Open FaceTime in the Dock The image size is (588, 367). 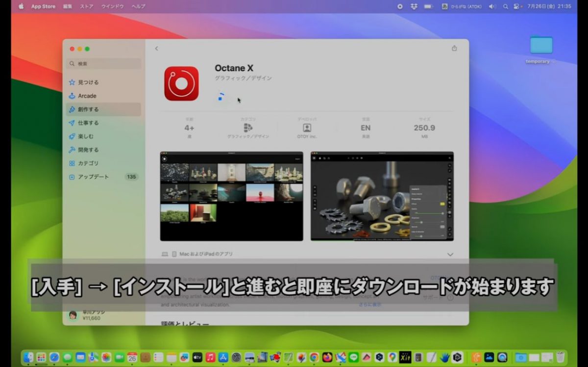pyautogui.click(x=119, y=357)
